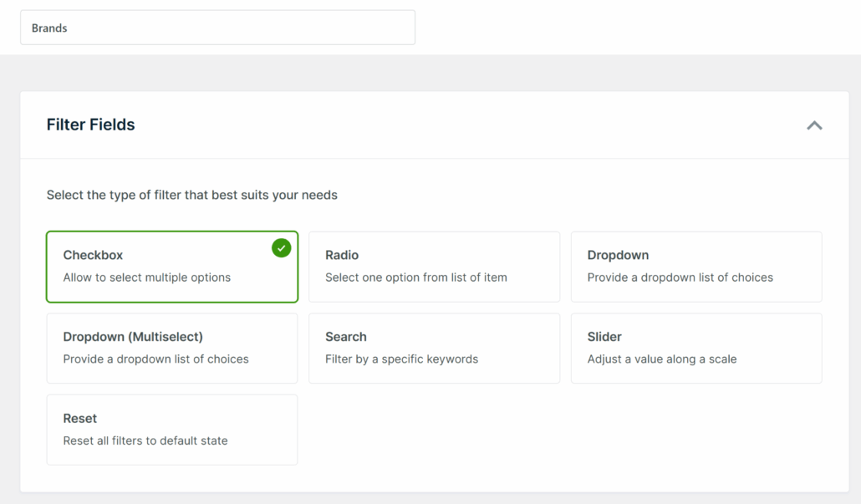Select the Radio filter type
This screenshot has height=504, width=861.
pyautogui.click(x=434, y=266)
